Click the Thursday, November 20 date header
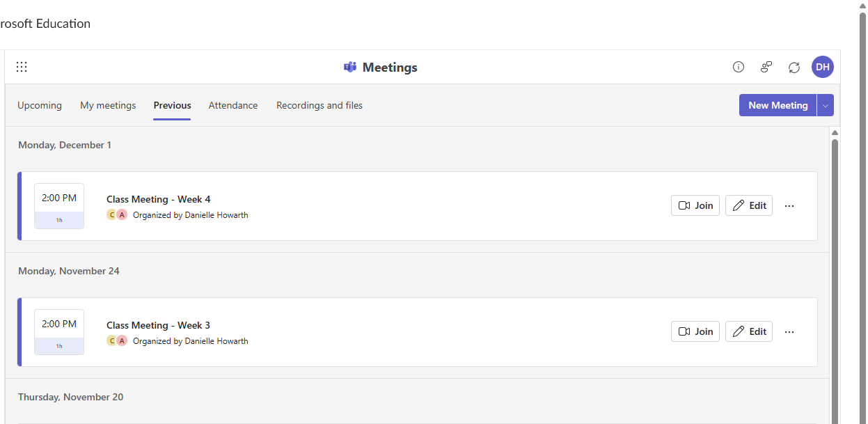The height and width of the screenshot is (424, 868). (71, 397)
